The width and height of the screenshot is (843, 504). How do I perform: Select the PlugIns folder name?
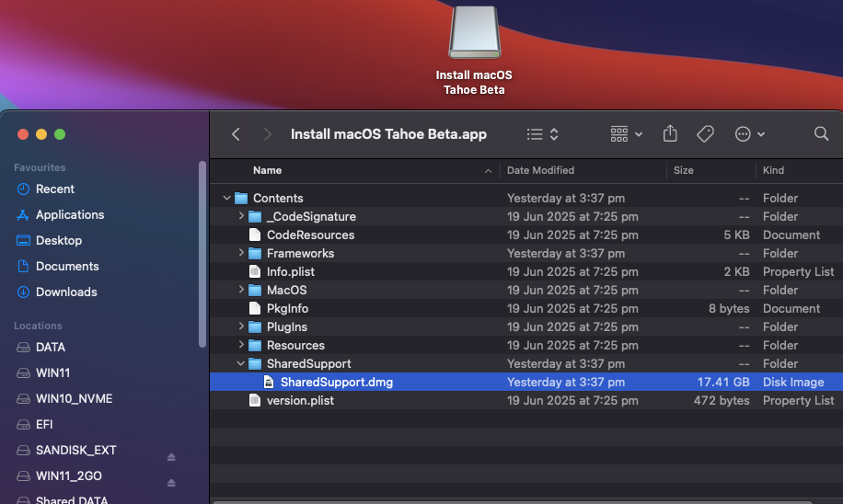287,326
